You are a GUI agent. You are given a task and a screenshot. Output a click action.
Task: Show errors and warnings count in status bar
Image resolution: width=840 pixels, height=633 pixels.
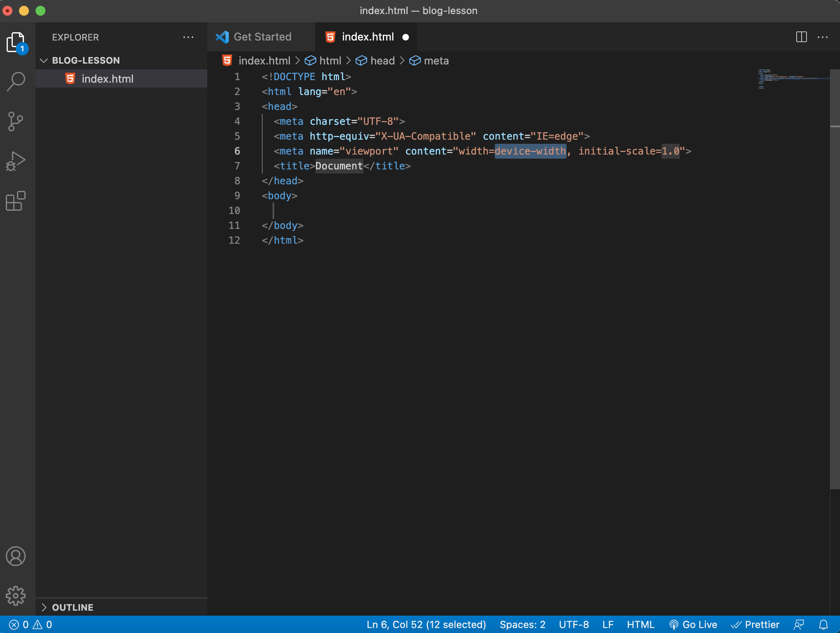coord(31,625)
